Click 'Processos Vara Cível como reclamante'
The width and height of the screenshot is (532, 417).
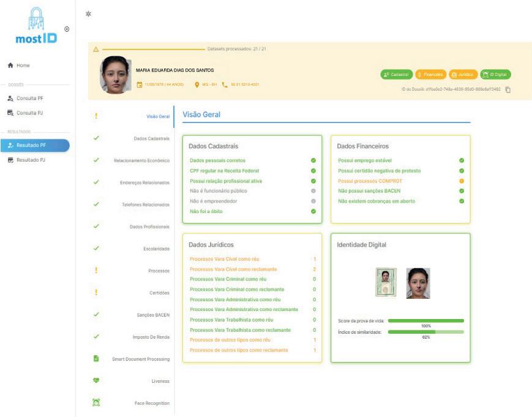click(x=233, y=269)
